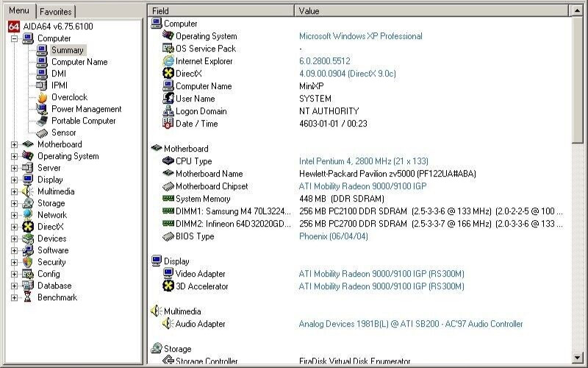588x368 pixels.
Task: Click the Server icon in the tree
Action: (28, 168)
